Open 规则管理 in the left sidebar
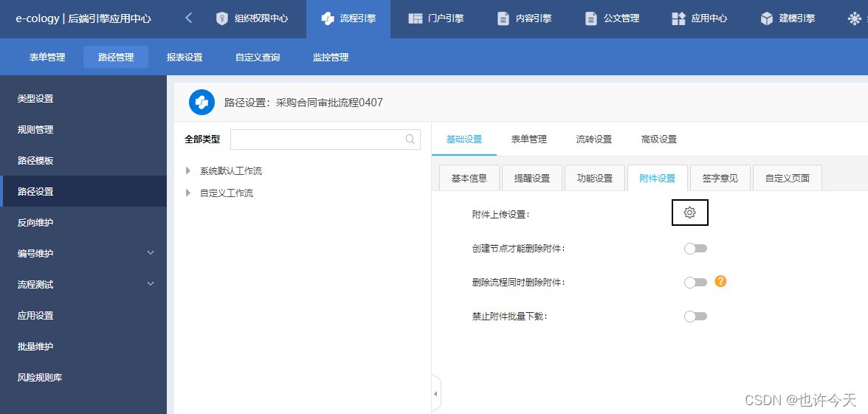This screenshot has width=868, height=414. point(83,130)
